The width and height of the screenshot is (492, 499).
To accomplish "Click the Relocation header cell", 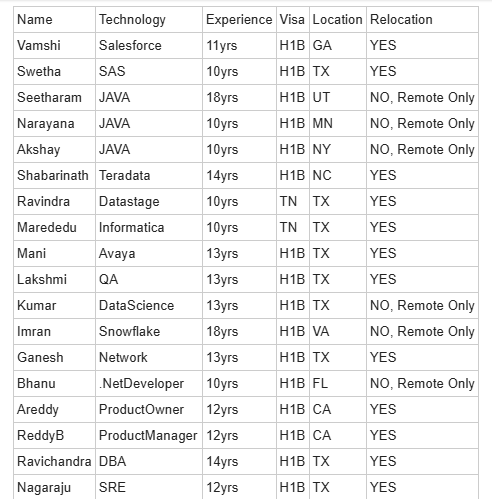I will click(x=422, y=20).
